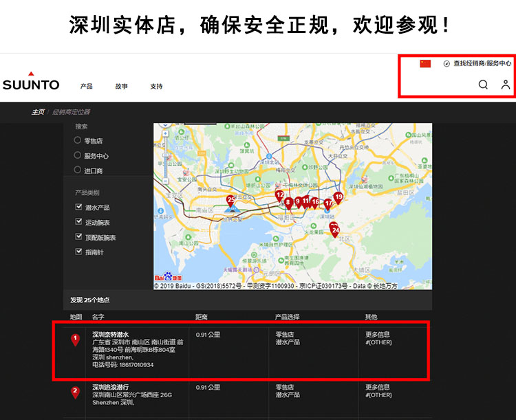Uncheck the 指南针 checkbox
This screenshot has height=420, width=516.
78,252
